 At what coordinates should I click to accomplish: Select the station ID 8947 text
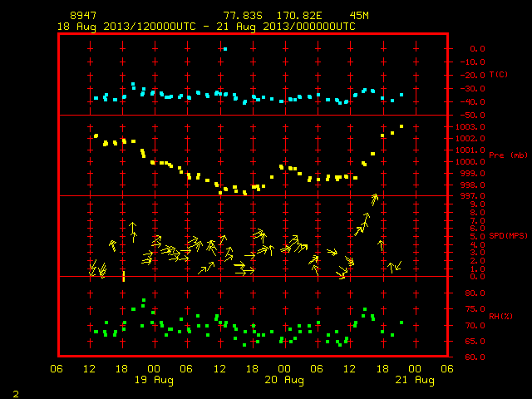[x=83, y=16]
